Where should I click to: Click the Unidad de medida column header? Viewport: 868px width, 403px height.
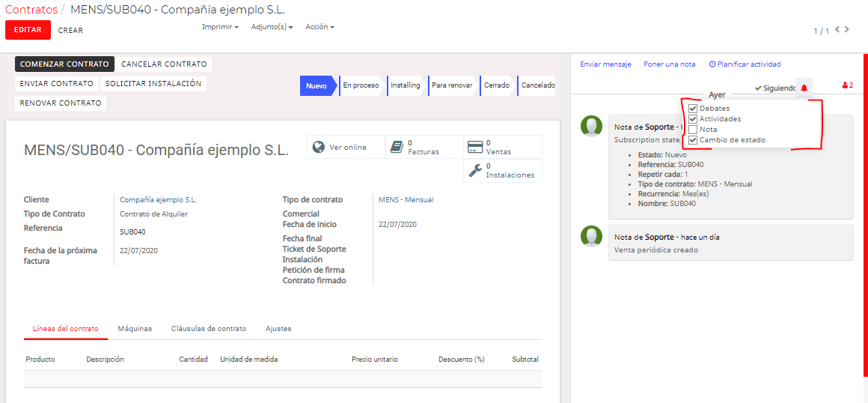click(x=249, y=360)
